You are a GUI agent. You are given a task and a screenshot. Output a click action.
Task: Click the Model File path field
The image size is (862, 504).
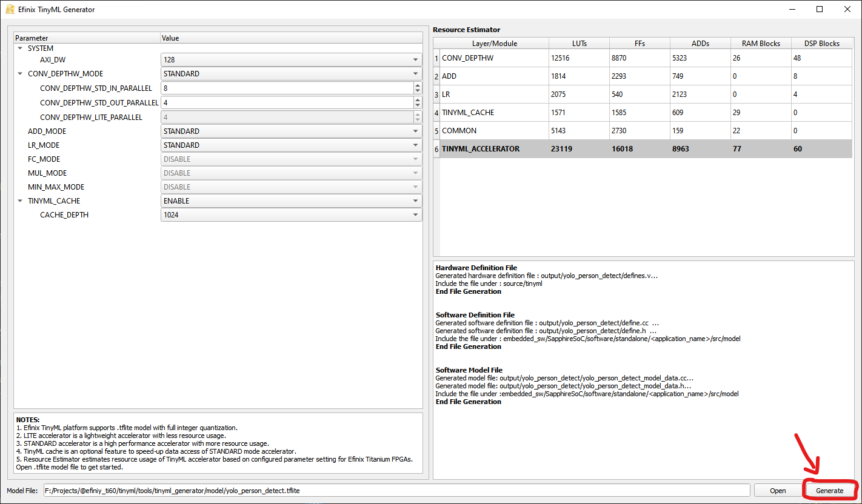(396, 491)
